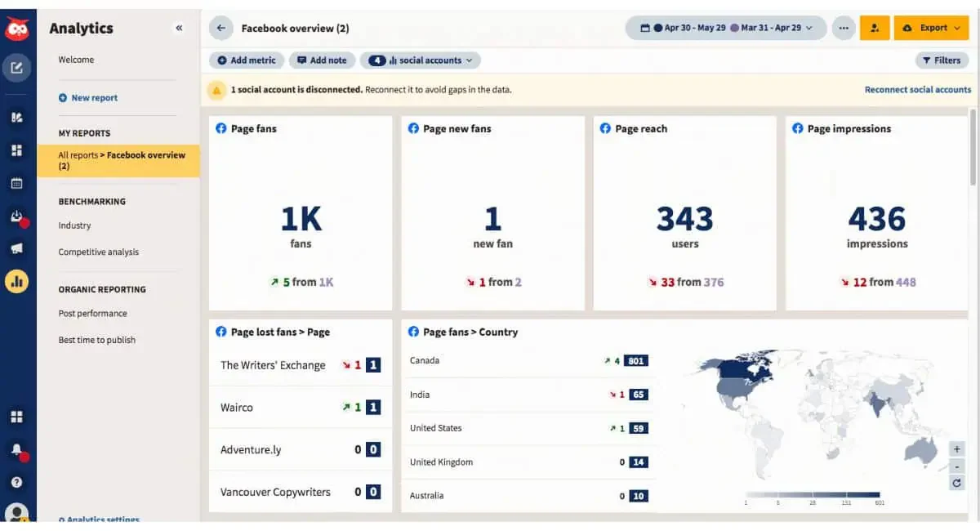980x531 pixels.
Task: Open the Export dropdown button
Action: click(x=931, y=28)
